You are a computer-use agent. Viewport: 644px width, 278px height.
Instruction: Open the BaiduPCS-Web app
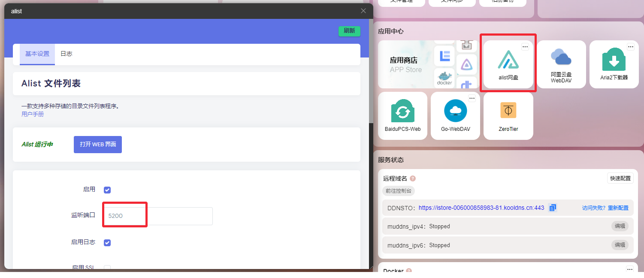(x=402, y=115)
